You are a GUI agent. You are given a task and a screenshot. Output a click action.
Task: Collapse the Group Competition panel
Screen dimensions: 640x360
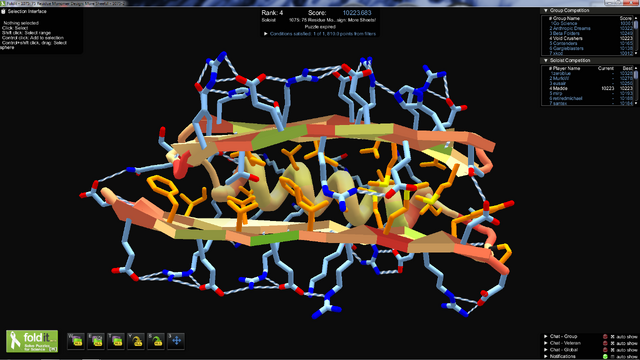(x=546, y=10)
